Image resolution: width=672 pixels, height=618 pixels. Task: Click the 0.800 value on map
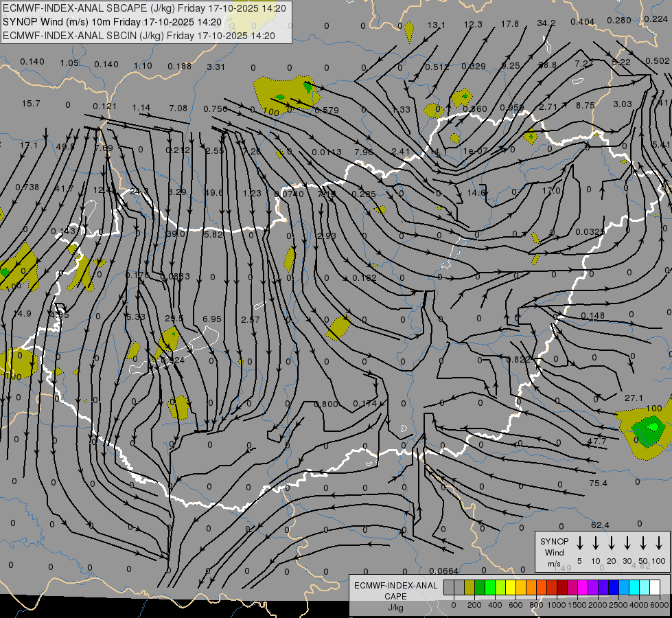click(326, 404)
